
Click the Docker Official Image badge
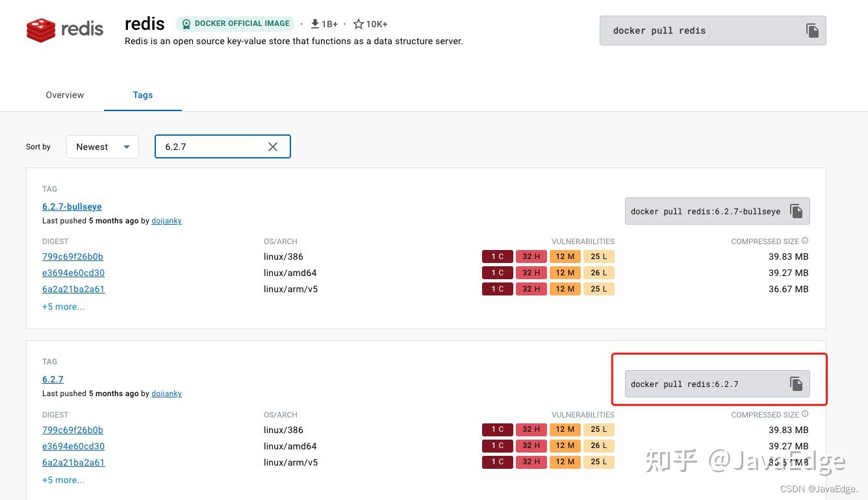pyautogui.click(x=235, y=23)
